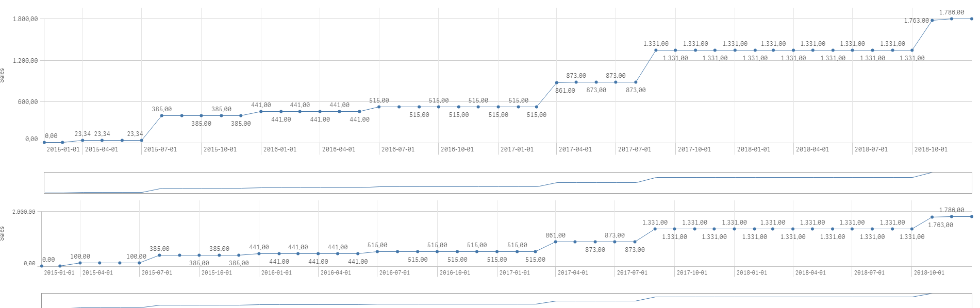Select the Sales axis title of upper chart

[x=3, y=75]
